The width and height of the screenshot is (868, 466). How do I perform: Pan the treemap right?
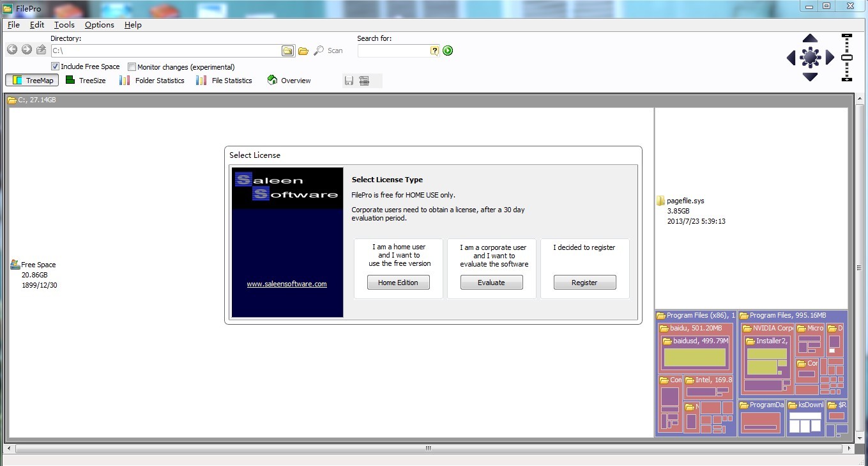830,58
